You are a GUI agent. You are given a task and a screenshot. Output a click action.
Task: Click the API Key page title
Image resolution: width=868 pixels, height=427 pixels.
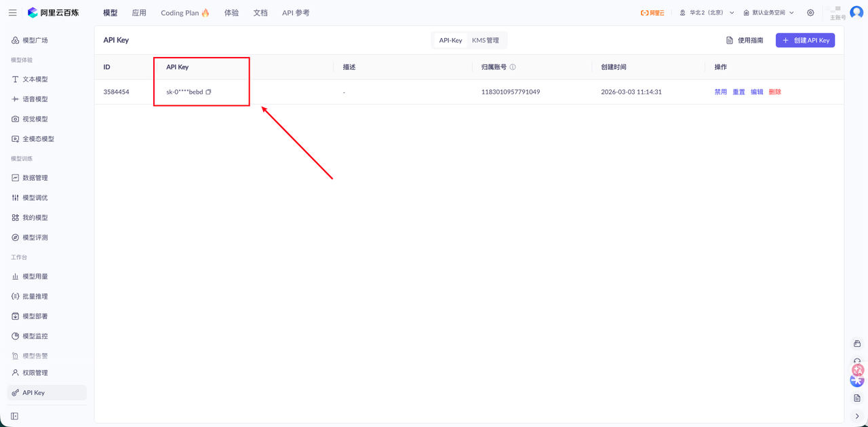[116, 40]
